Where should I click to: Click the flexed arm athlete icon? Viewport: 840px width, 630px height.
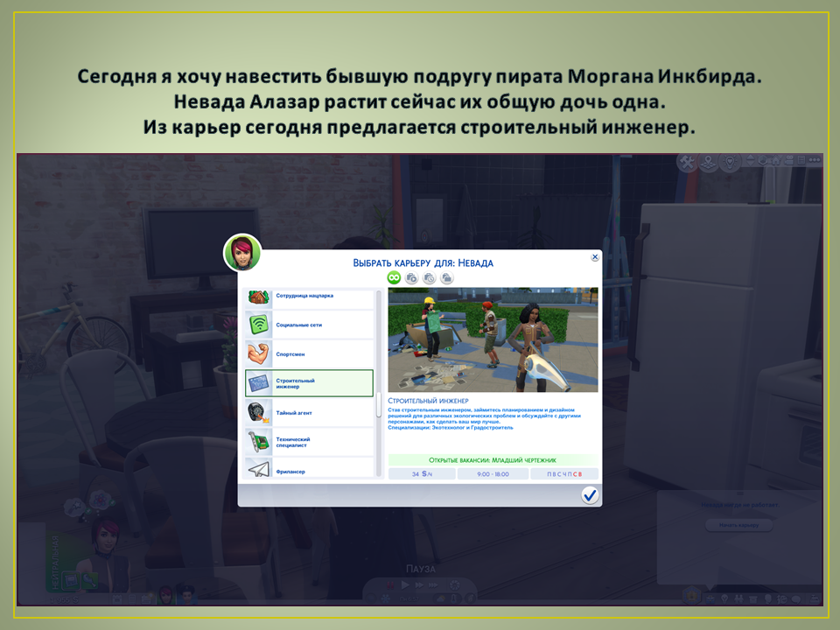coord(259,354)
